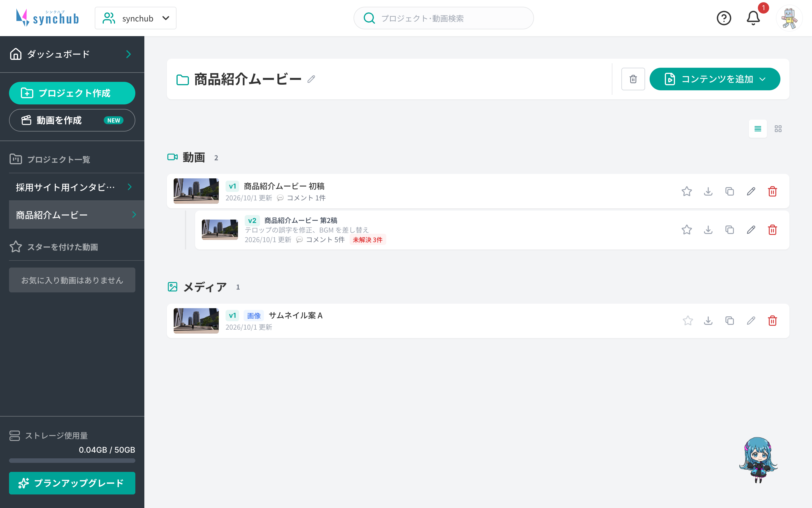The image size is (812, 508).
Task: Delete the 商品紹介ムービー 第2稿 video
Action: click(x=773, y=229)
